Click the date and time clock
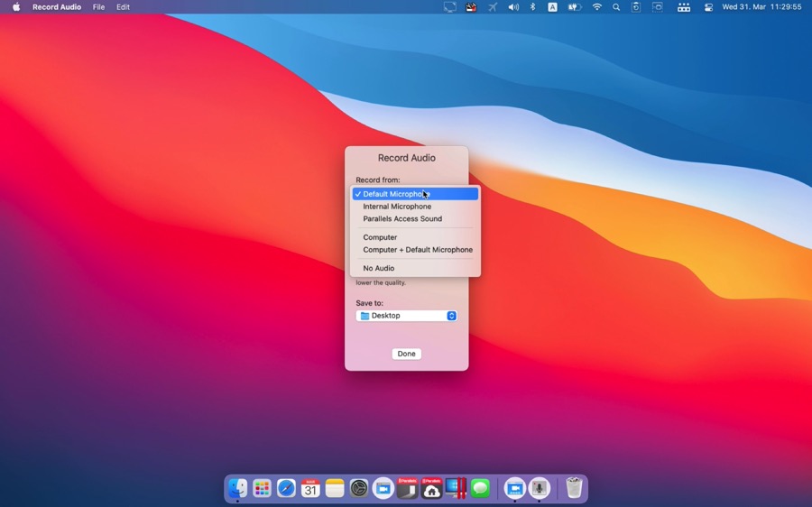This screenshot has width=812, height=507. coord(761,7)
